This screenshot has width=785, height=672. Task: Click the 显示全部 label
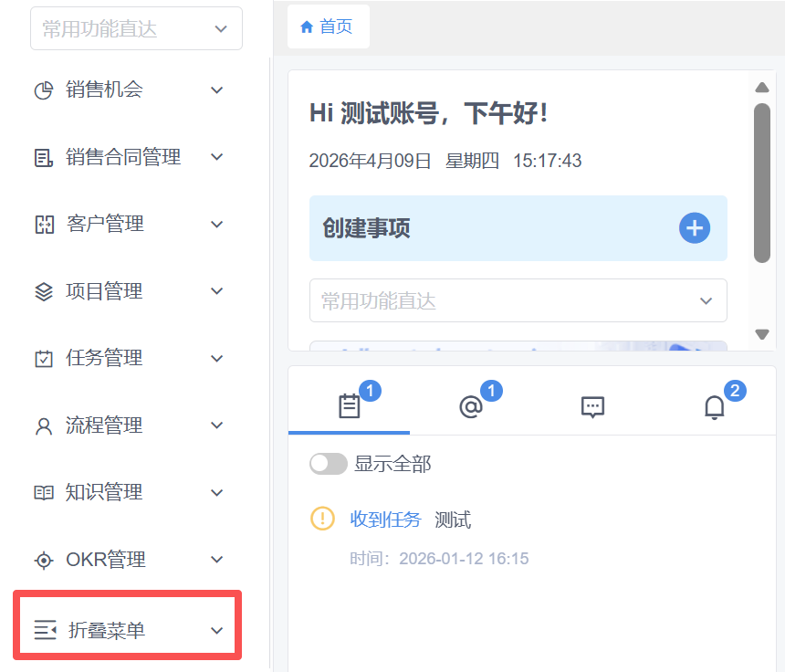click(x=392, y=464)
